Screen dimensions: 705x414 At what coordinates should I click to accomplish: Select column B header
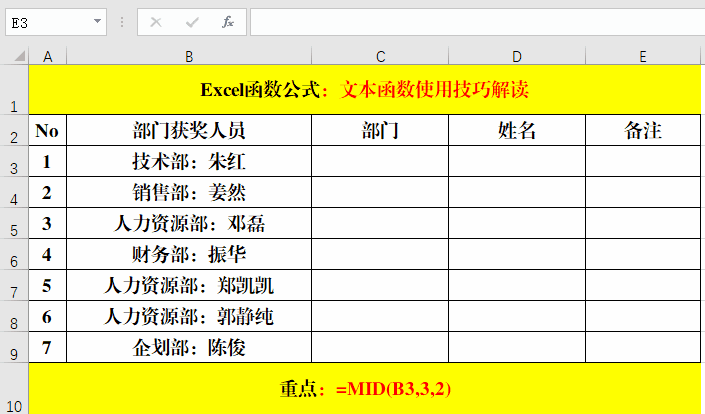[x=189, y=57]
